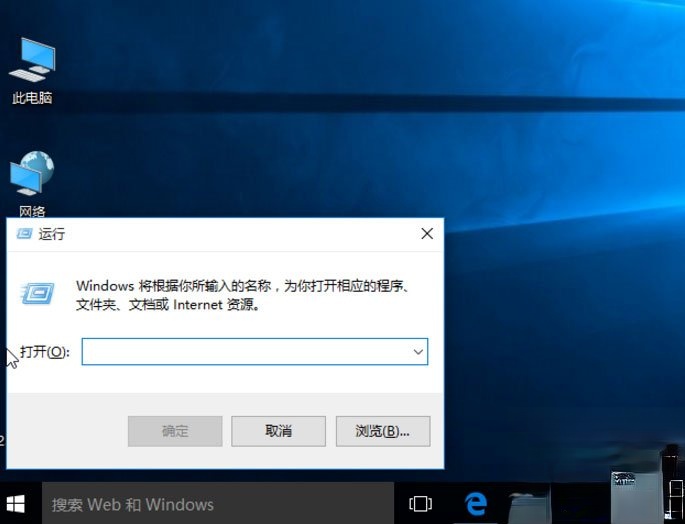The image size is (685, 524).
Task: Open Task View on the taskbar
Action: point(420,504)
